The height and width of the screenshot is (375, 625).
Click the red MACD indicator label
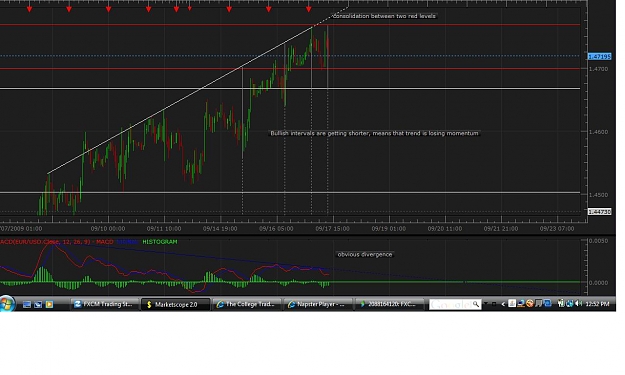point(57,241)
